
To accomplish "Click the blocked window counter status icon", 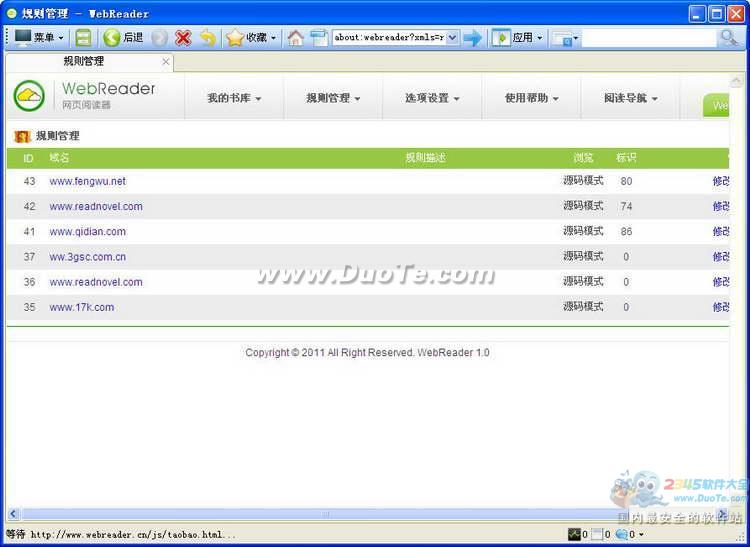I will [597, 534].
